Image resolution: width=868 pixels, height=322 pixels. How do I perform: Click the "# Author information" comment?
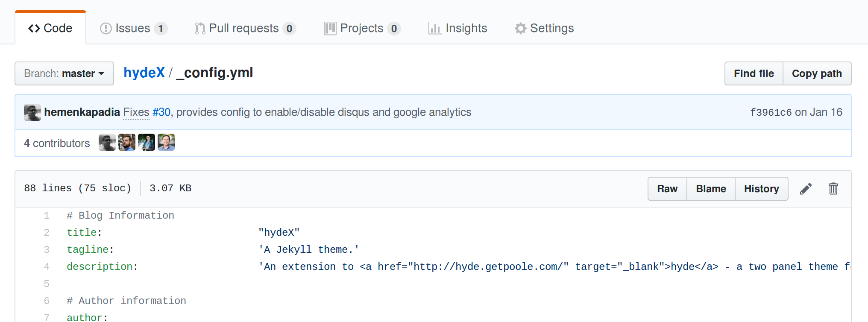click(126, 301)
